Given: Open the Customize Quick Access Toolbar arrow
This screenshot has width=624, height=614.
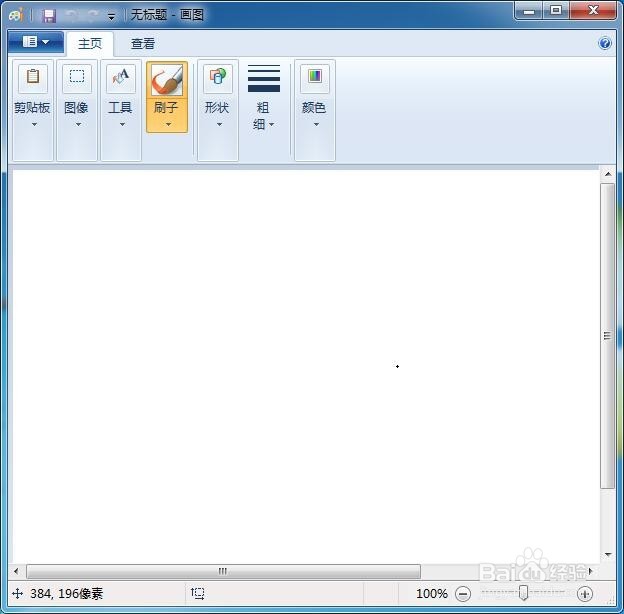Looking at the screenshot, I should [111, 16].
